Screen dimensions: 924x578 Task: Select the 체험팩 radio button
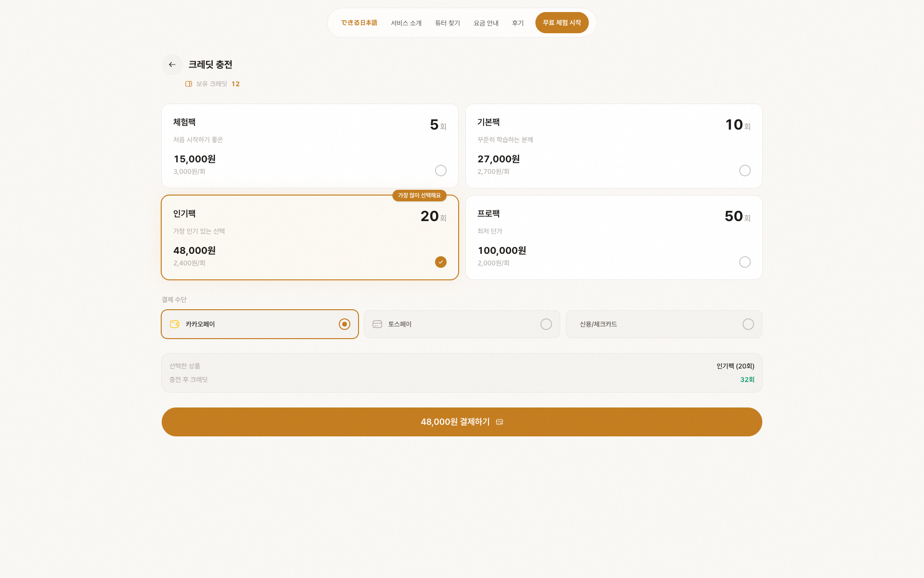point(440,171)
